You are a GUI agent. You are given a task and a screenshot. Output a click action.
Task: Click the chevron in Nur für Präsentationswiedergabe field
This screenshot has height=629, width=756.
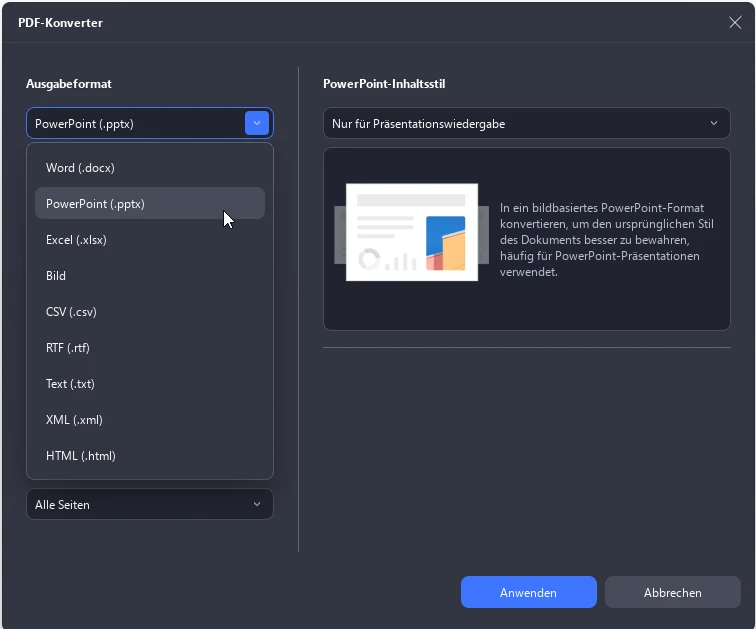click(x=714, y=124)
